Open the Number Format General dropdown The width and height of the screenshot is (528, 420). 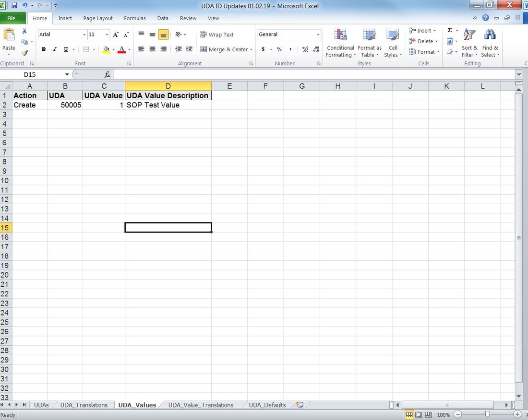click(318, 35)
